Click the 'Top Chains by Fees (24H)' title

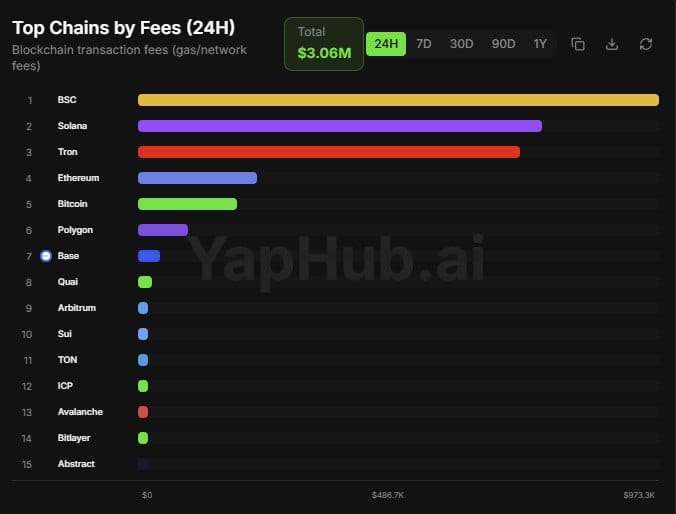coord(124,28)
